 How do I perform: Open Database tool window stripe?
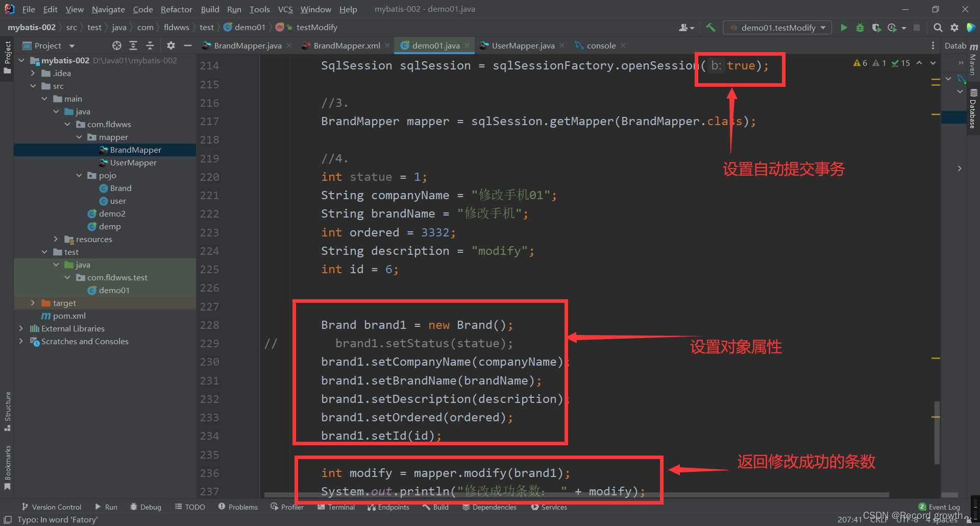973,109
